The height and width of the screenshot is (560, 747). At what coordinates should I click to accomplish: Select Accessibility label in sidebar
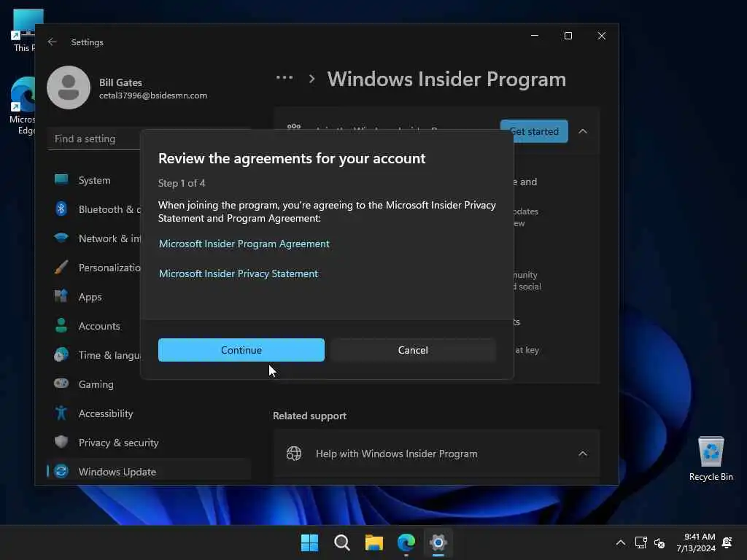[105, 413]
